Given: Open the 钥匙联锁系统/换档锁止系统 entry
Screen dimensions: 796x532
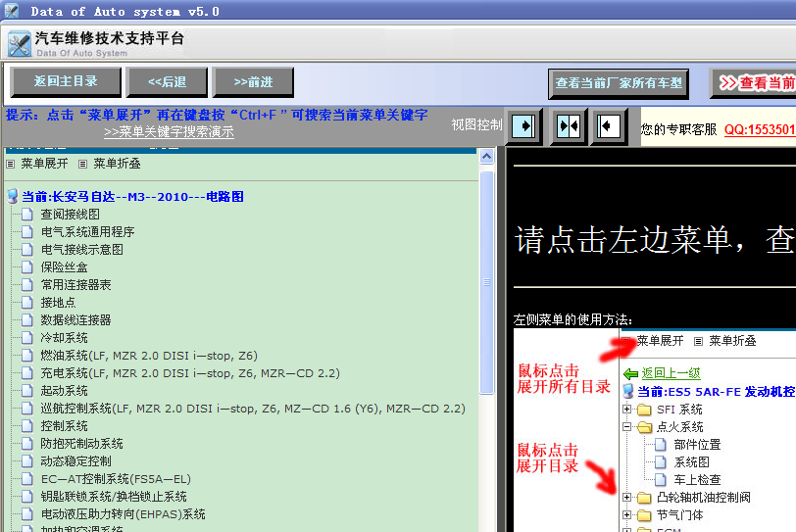Looking at the screenshot, I should (x=114, y=497).
